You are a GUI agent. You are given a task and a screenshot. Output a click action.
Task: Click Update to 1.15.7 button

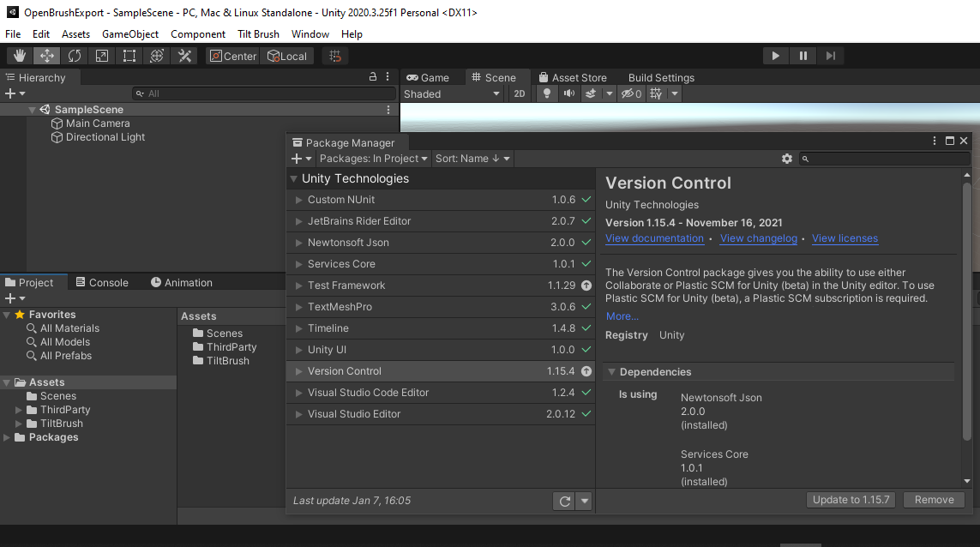[x=851, y=500]
